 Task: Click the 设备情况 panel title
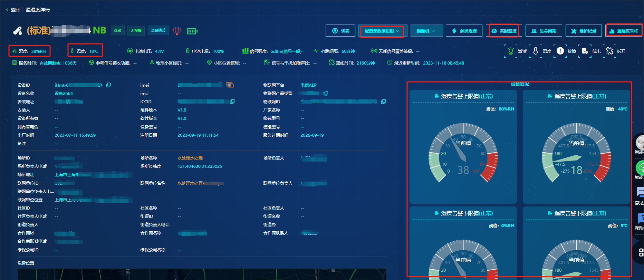point(520,84)
